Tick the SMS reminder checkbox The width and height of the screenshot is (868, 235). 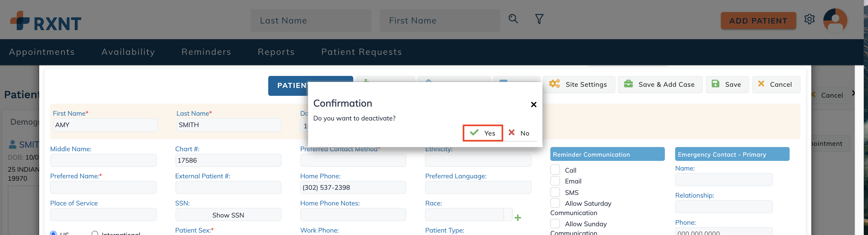(x=555, y=192)
